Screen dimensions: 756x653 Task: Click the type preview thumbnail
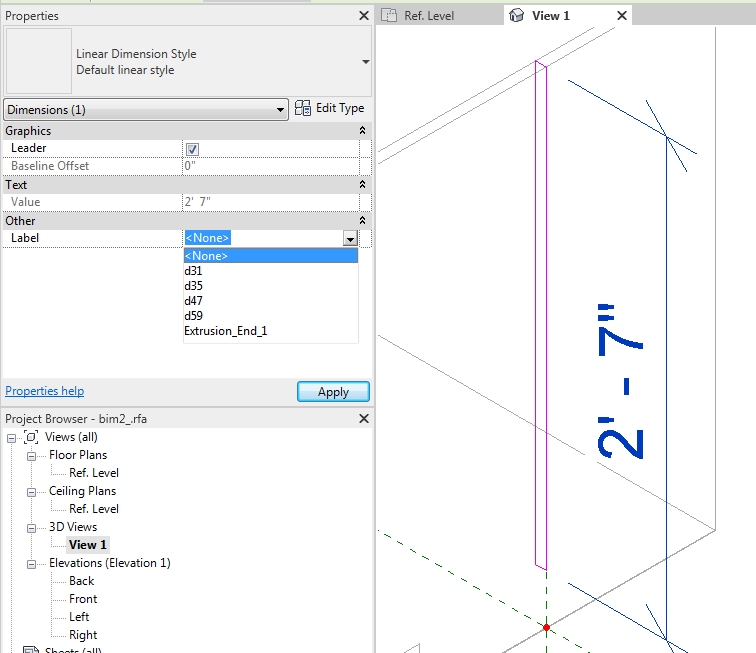[x=39, y=61]
